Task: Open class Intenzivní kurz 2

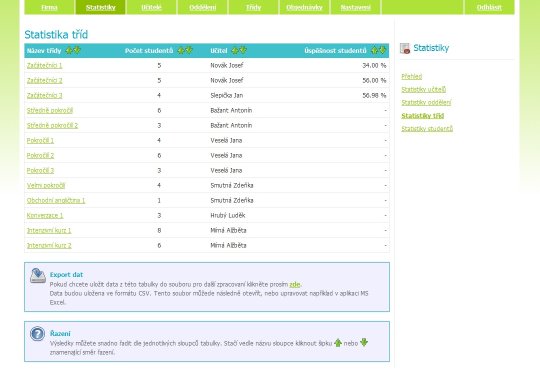Action: point(49,246)
